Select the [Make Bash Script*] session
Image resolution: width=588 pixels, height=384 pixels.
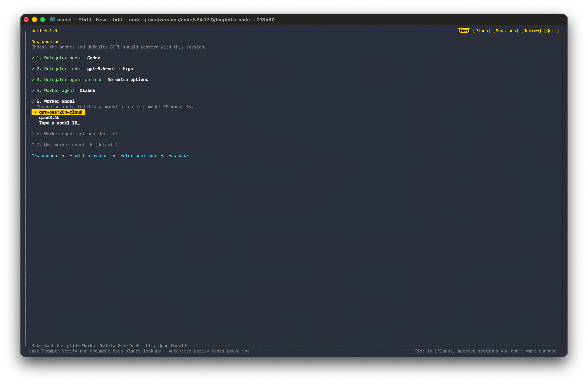click(53, 345)
